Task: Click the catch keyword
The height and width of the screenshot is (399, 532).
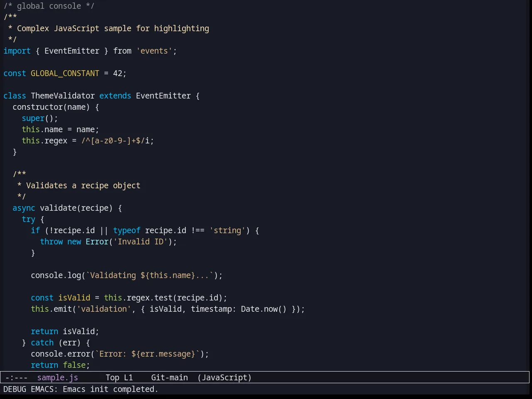Action: (x=42, y=342)
